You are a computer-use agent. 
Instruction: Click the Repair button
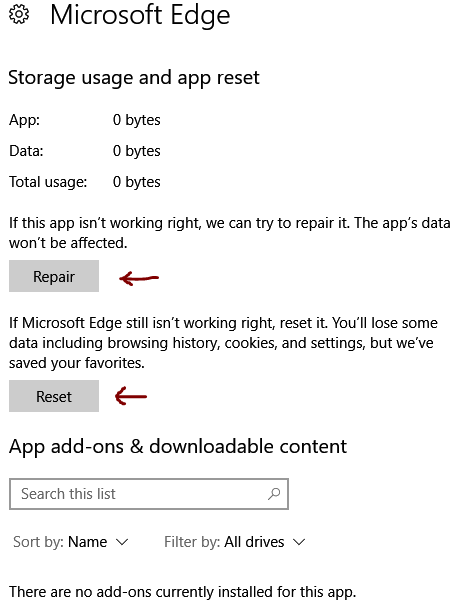click(54, 276)
